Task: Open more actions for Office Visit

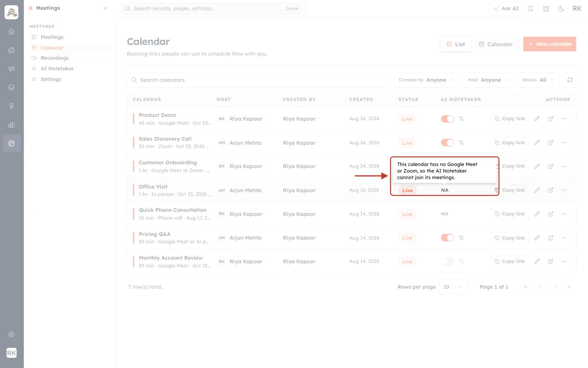Action: pyautogui.click(x=564, y=190)
